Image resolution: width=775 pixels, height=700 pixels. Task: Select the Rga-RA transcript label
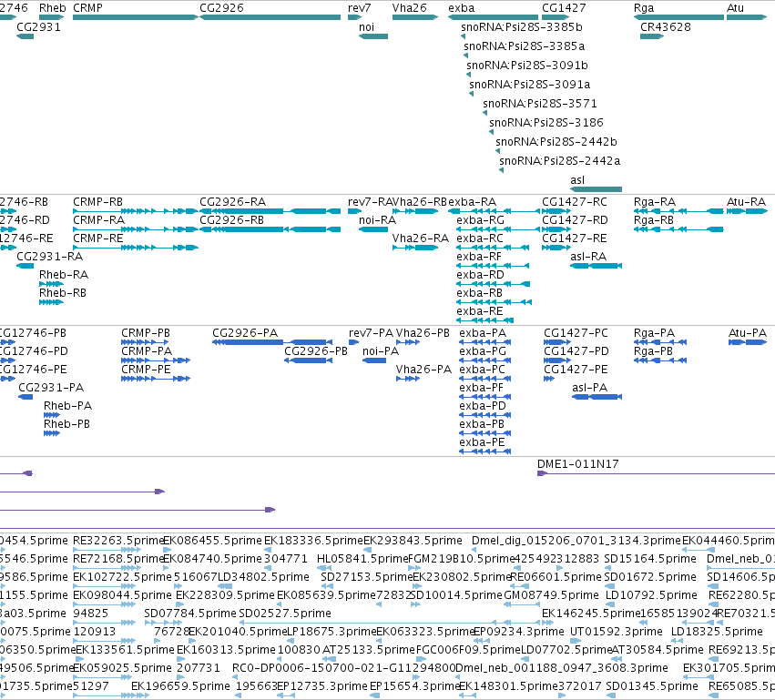pyautogui.click(x=655, y=202)
